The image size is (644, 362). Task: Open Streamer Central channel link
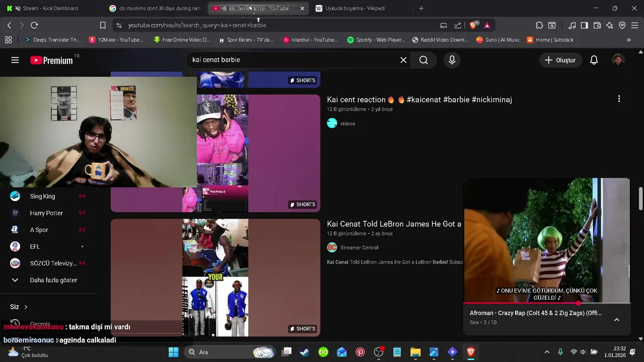click(x=359, y=247)
